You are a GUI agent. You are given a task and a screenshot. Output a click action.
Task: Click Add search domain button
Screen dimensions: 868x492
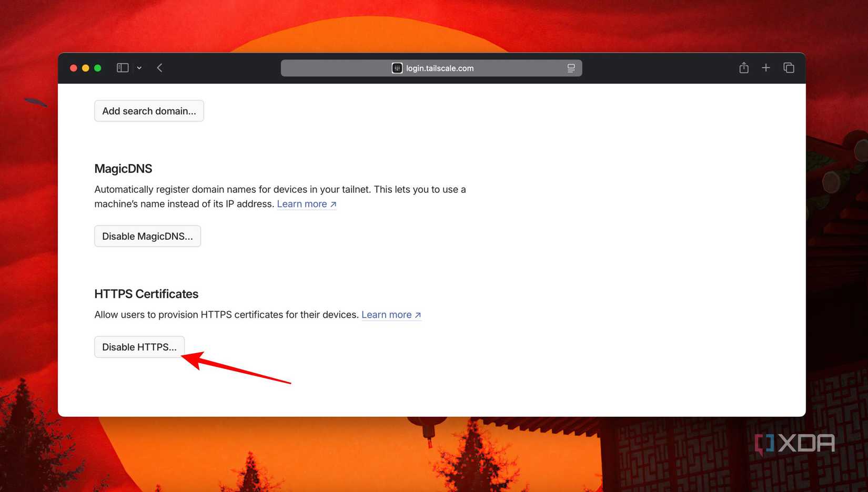point(149,110)
